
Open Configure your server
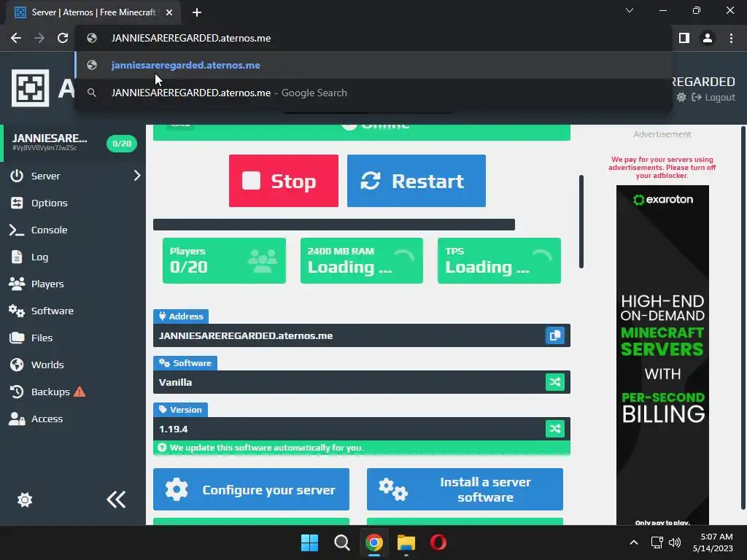[x=251, y=489]
